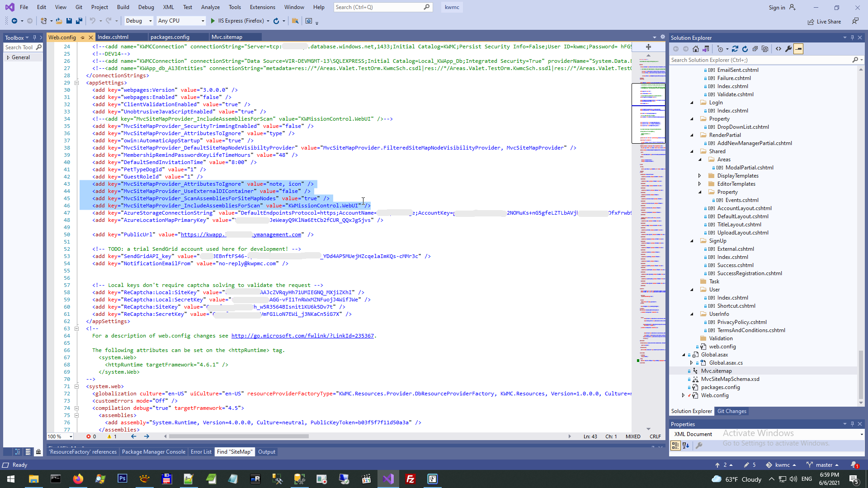Screen dimensions: 868x488
Task: Click the editor horizontal scrollbar thumb
Action: point(239,436)
